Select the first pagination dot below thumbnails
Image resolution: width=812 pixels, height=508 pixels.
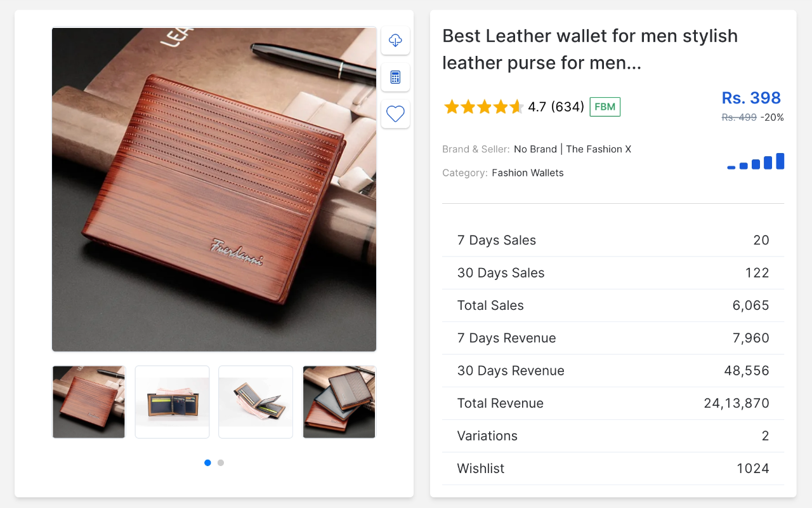tap(207, 463)
